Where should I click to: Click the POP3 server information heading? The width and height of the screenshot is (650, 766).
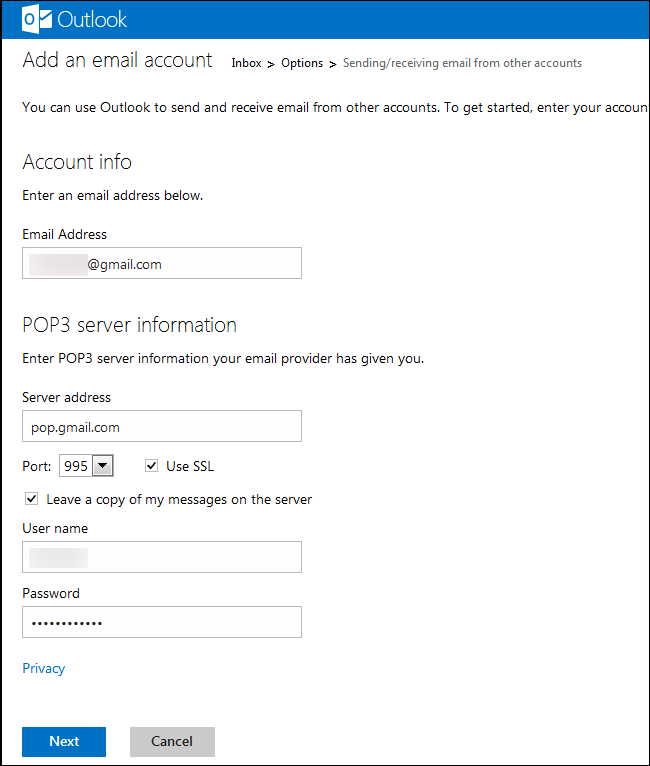click(x=129, y=325)
